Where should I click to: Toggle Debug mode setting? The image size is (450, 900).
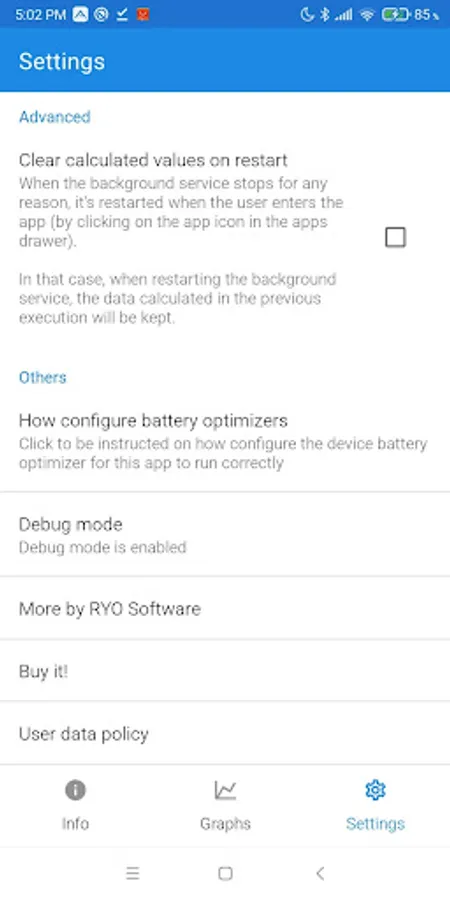pyautogui.click(x=225, y=535)
